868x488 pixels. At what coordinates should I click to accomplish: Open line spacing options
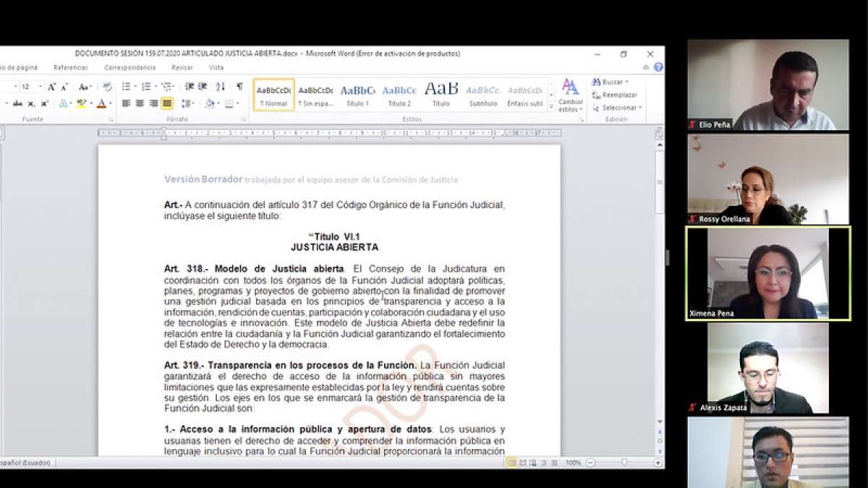(x=187, y=103)
